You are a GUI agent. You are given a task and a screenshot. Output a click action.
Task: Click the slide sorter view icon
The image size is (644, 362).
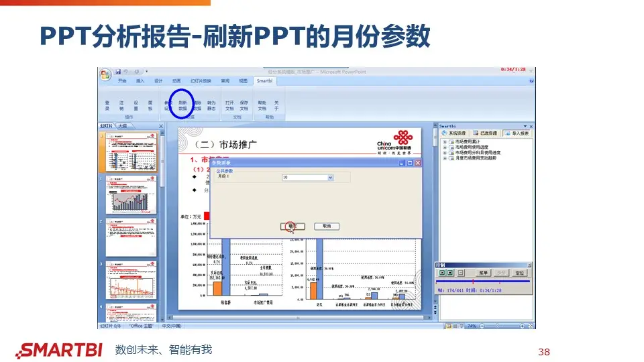point(455,326)
